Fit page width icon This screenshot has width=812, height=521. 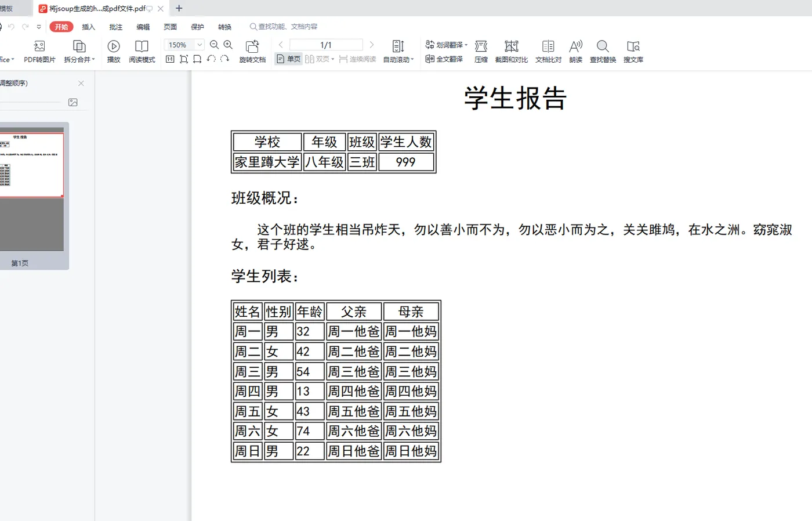point(197,59)
